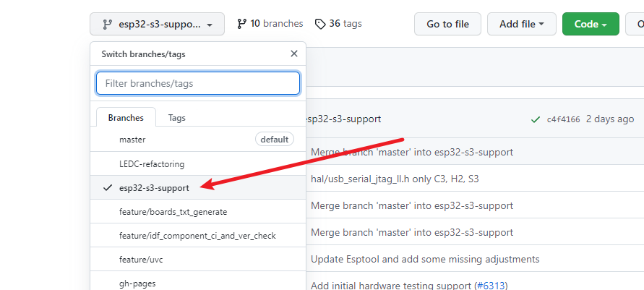This screenshot has height=290, width=644.
Task: Focus the Filter branches/tags input field
Action: pyautogui.click(x=198, y=83)
